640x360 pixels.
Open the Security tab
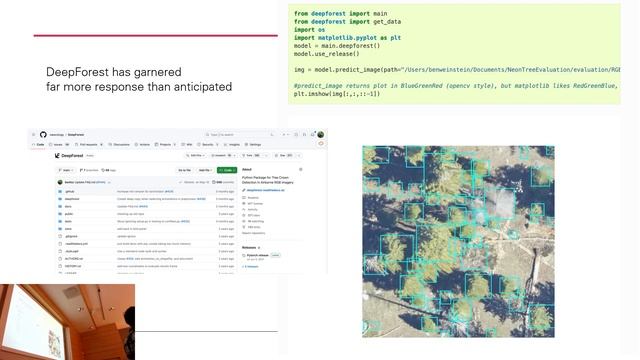pos(208,144)
